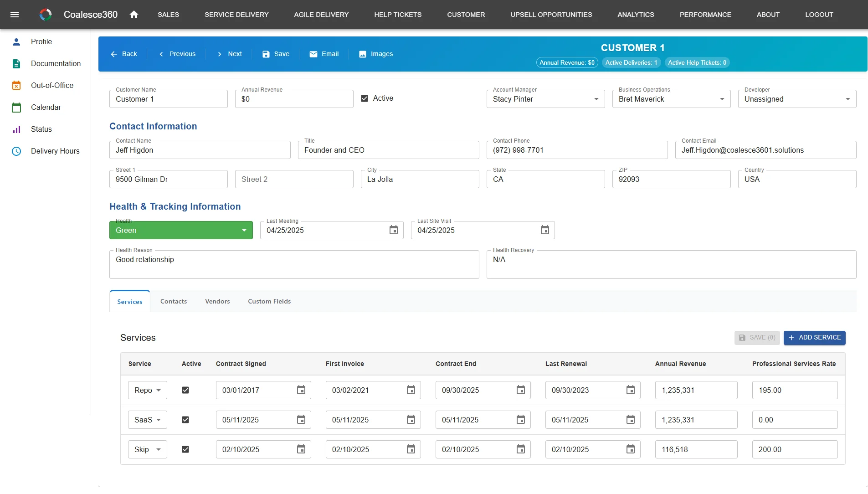Click the Active Deliveries badge
The width and height of the screenshot is (868, 494).
[631, 63]
